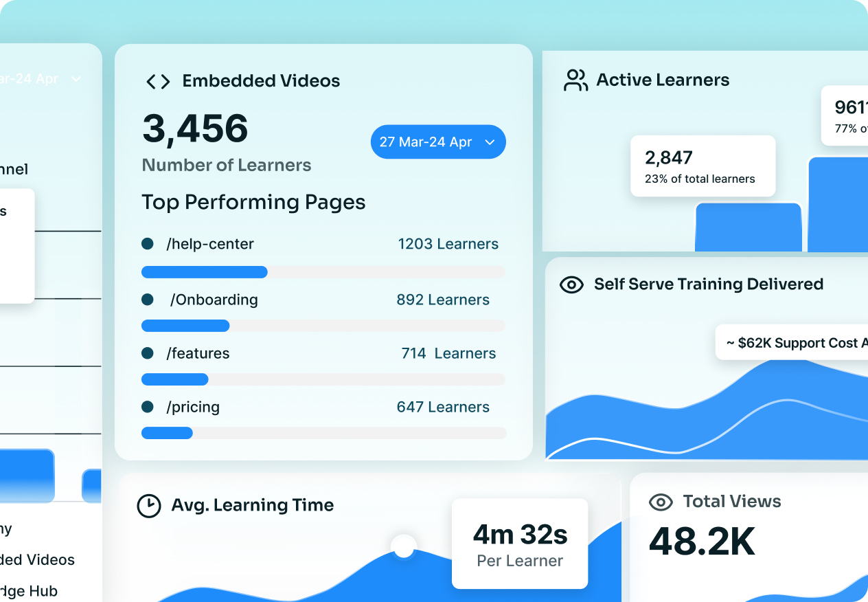Click the bar under the 2,847 tooltip
Image resolution: width=868 pixels, height=602 pixels.
click(749, 227)
